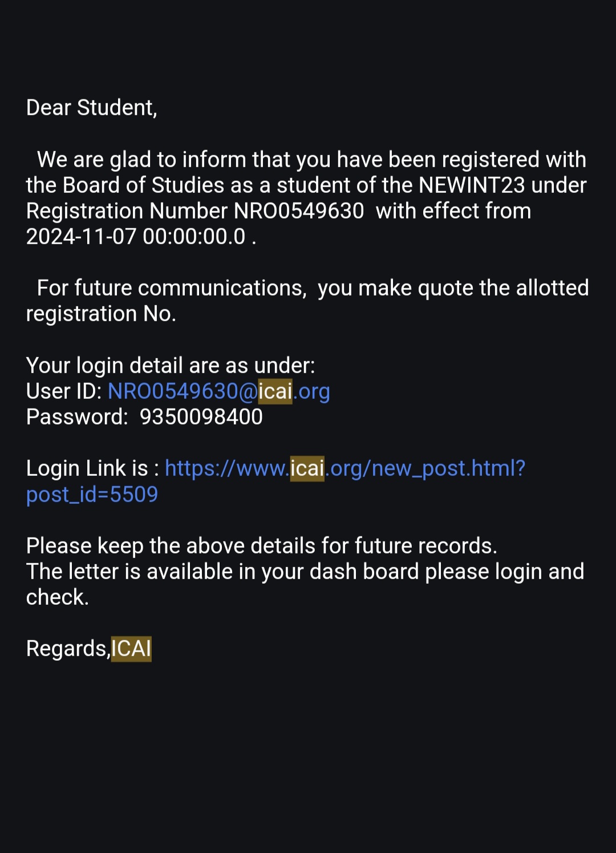
Task: Click the password value 9350098400
Action: click(x=201, y=417)
